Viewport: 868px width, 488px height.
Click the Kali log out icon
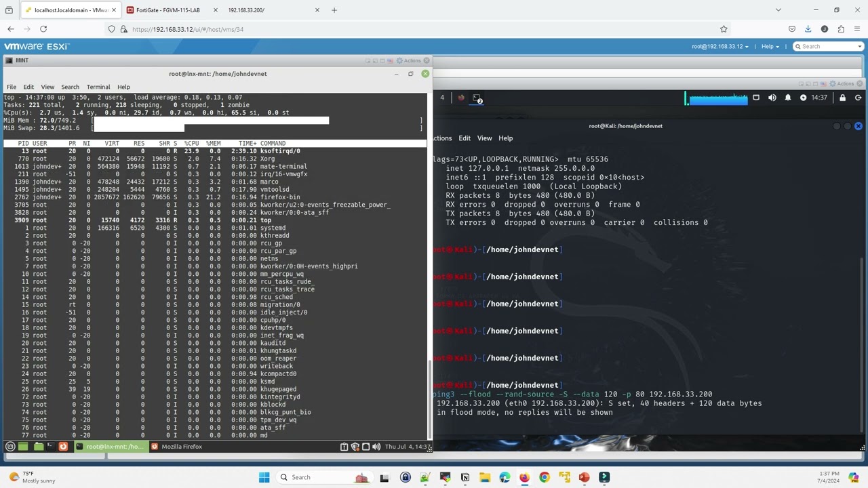(858, 98)
